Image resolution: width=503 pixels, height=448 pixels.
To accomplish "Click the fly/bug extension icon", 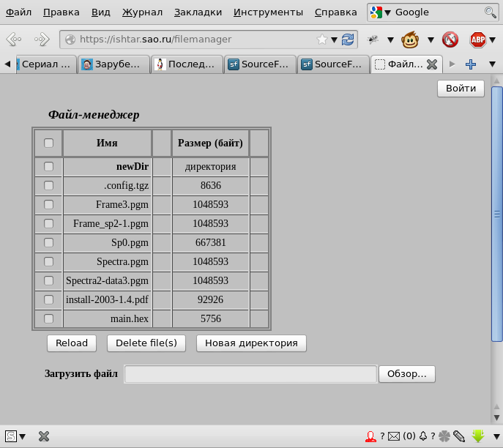I will (x=373, y=40).
